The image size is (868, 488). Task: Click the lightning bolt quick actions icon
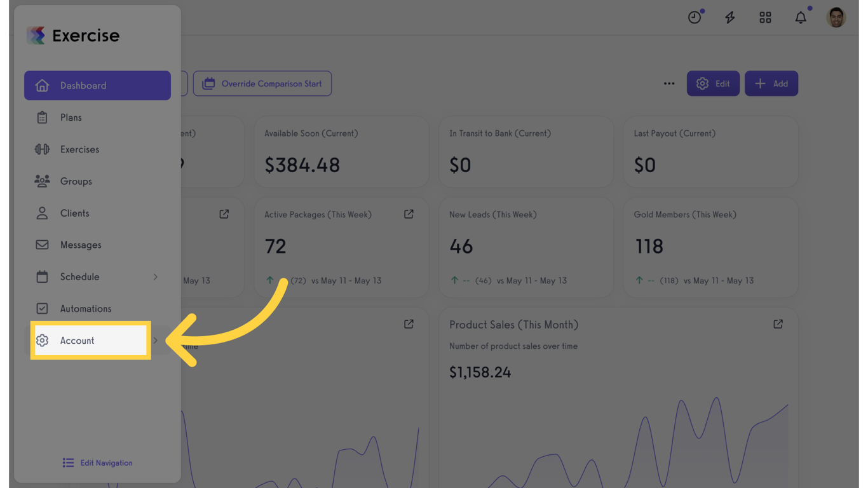click(730, 17)
